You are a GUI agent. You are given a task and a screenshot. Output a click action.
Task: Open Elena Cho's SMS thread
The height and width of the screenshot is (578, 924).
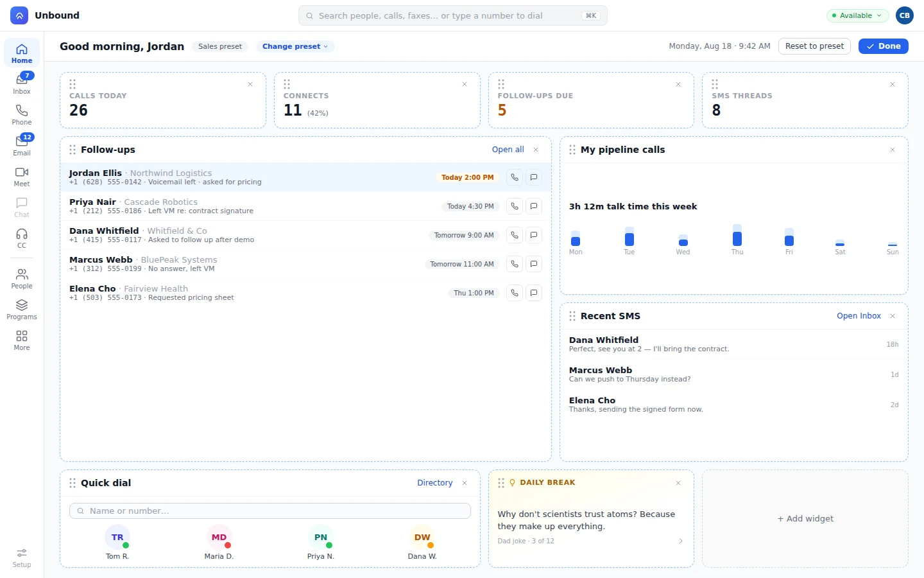coord(734,405)
